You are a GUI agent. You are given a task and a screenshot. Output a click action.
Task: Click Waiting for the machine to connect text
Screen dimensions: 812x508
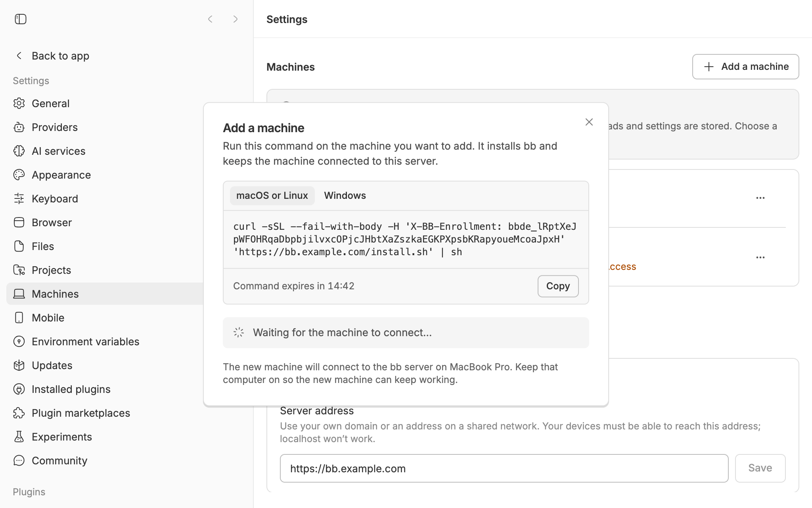click(x=342, y=333)
